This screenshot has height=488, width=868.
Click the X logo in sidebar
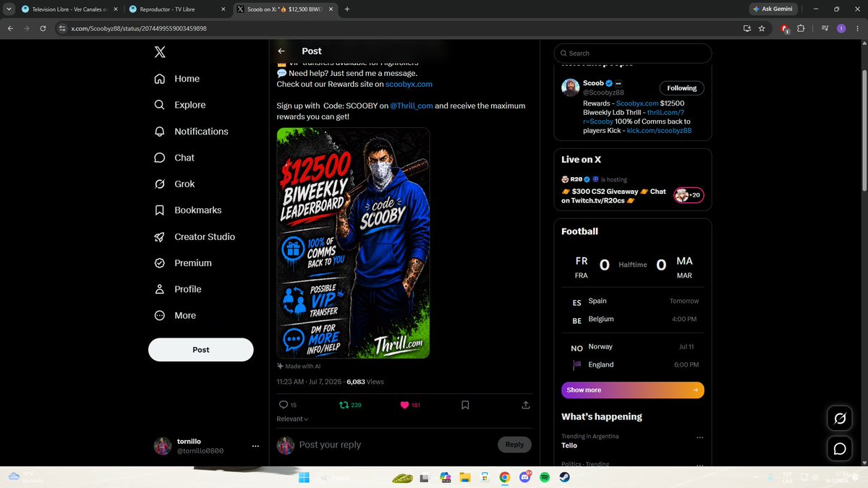pyautogui.click(x=160, y=52)
